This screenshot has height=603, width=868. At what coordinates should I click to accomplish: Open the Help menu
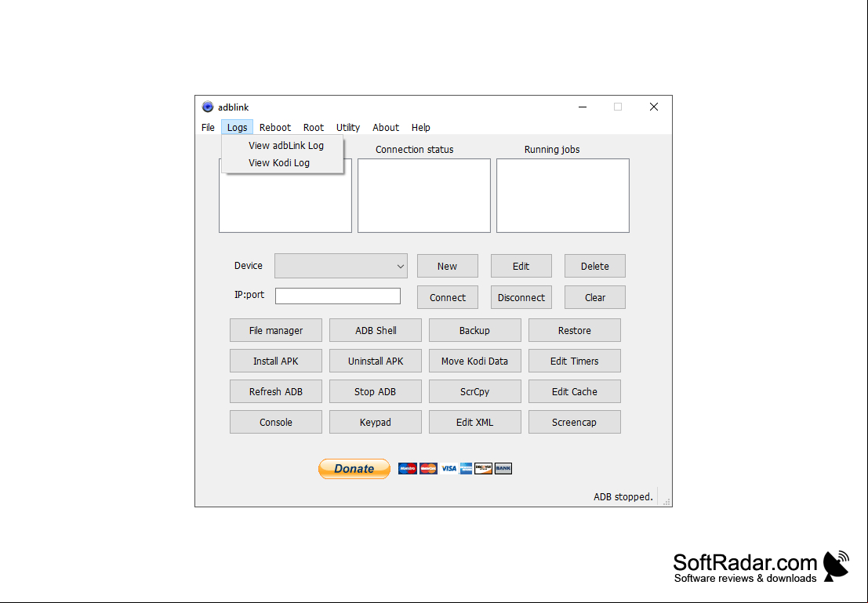tap(421, 127)
